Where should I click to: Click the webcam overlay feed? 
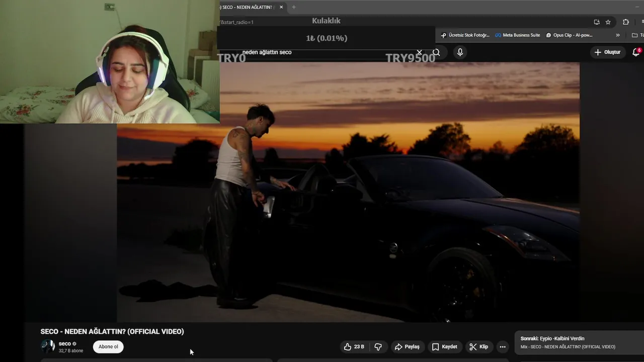pos(110,61)
